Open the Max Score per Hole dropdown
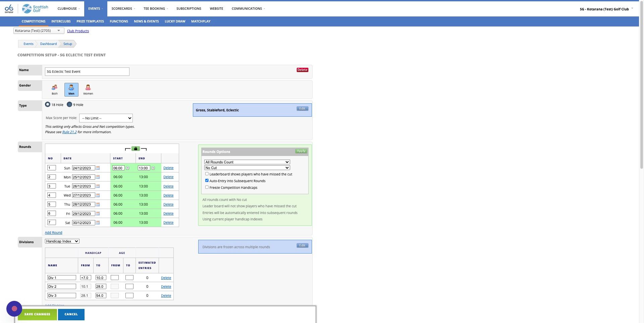Image resolution: width=644 pixels, height=323 pixels. click(106, 118)
